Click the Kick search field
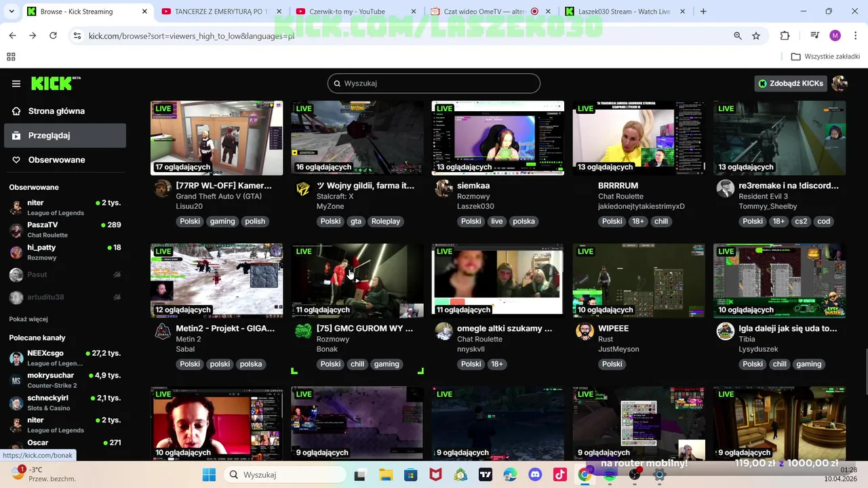The width and height of the screenshot is (868, 488). (x=434, y=83)
